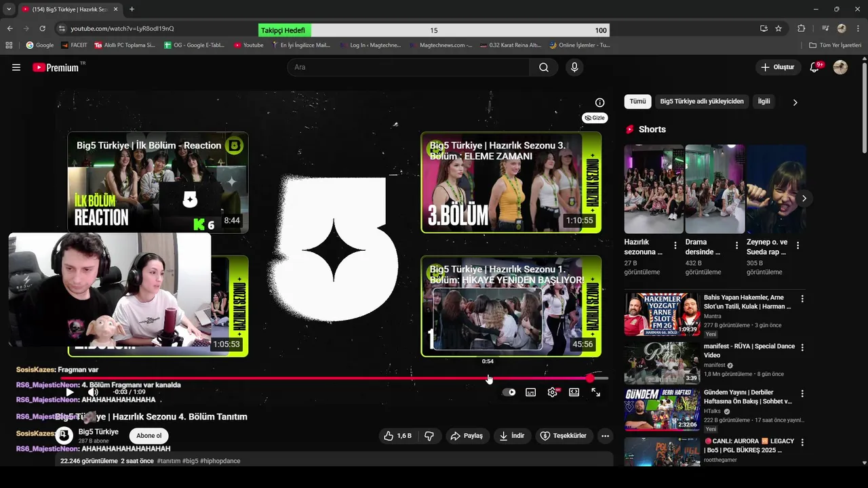Open options for CANLI: AURORA LEGACY video
This screenshot has width=868, height=488.
pyautogui.click(x=802, y=442)
